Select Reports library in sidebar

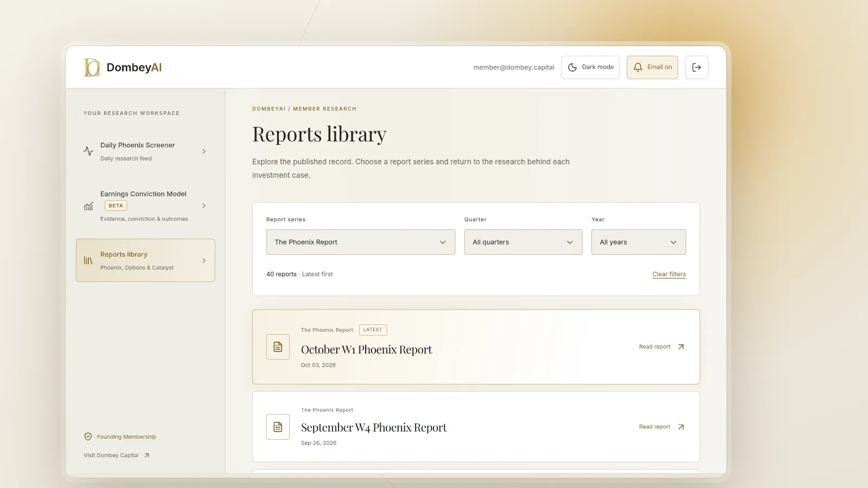(145, 260)
